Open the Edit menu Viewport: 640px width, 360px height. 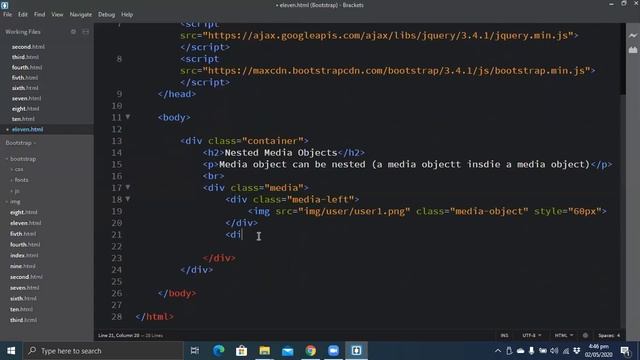[x=22, y=14]
